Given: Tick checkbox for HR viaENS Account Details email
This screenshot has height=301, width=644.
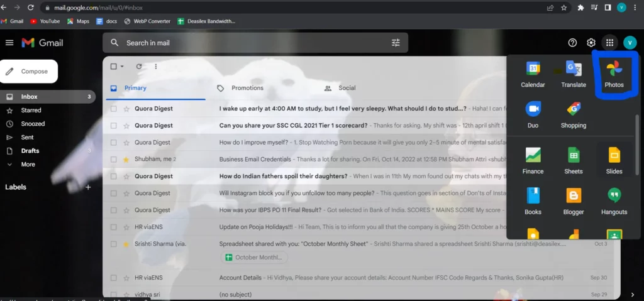Looking at the screenshot, I should [114, 278].
